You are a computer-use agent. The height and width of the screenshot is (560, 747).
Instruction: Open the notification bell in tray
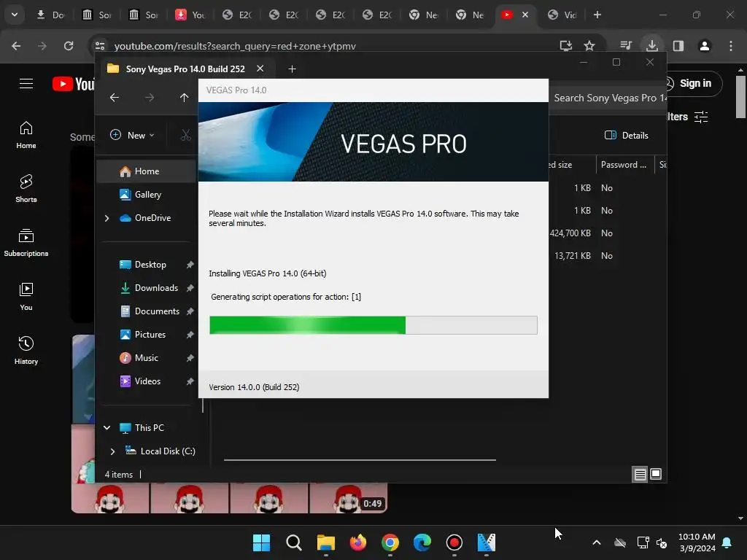(x=727, y=542)
